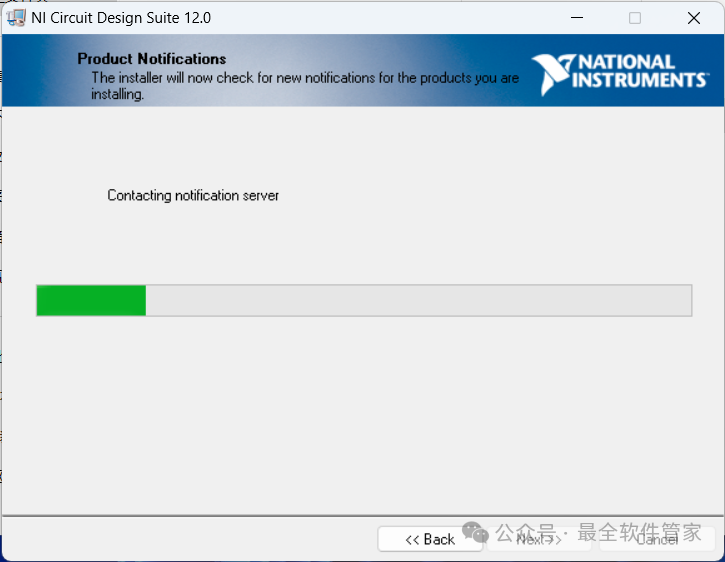Click the installer icon in the title bar

click(16, 18)
